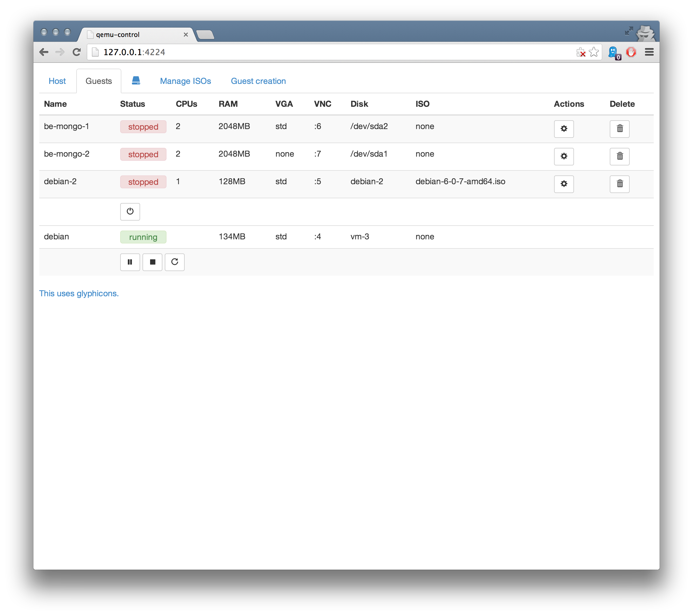Screen dimensions: 693x616
Task: Open the Chrome hamburger menu
Action: (649, 52)
